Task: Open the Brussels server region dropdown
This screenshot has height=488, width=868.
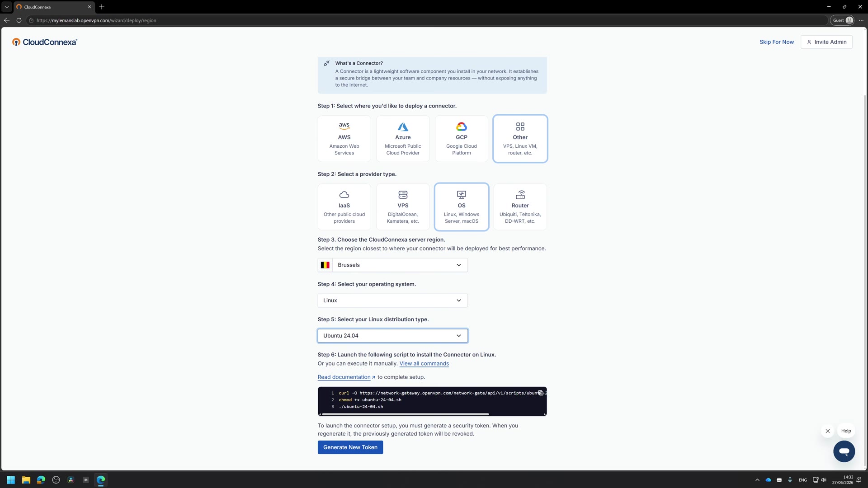Action: (x=392, y=265)
